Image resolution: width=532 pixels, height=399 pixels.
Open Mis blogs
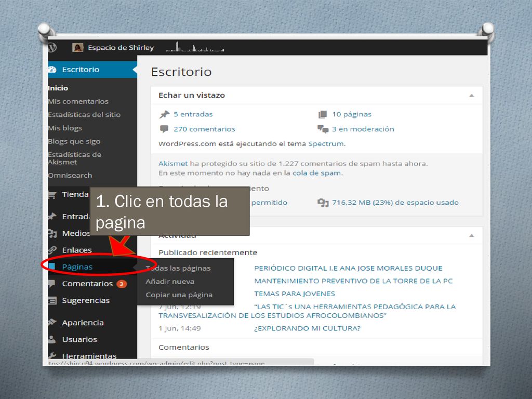pyautogui.click(x=65, y=128)
